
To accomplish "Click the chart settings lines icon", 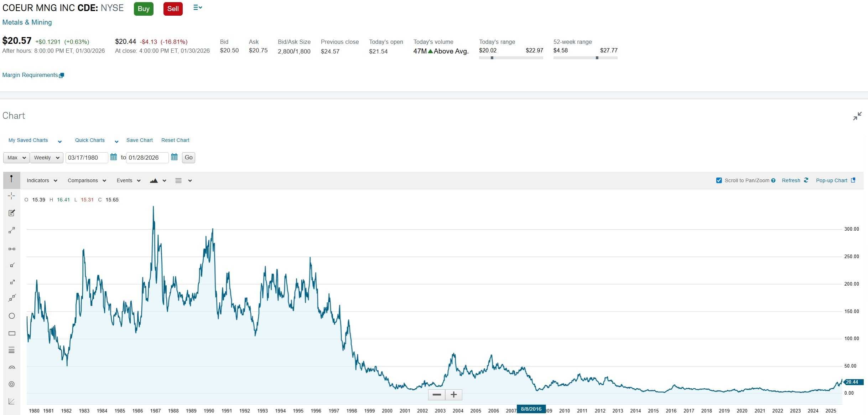I will click(178, 181).
